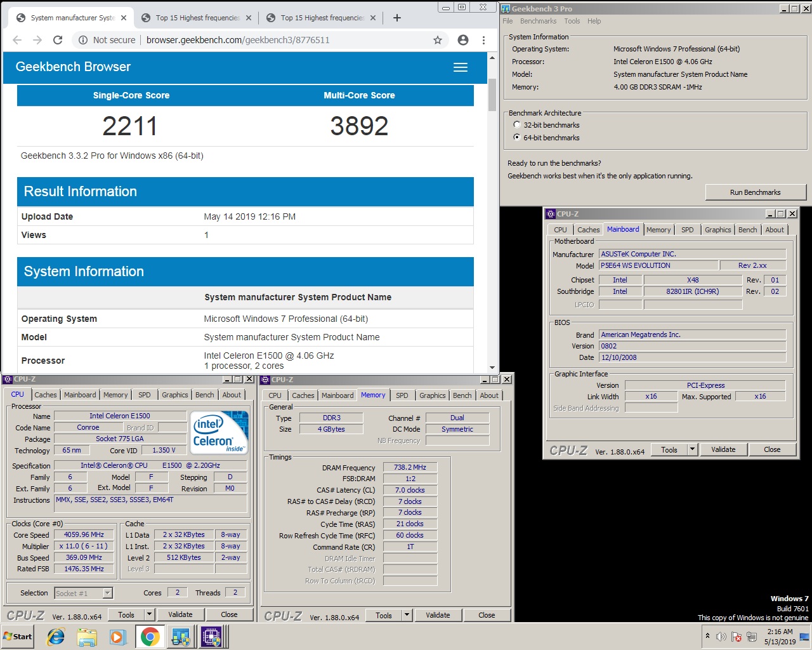Click the Core Speed value 4059.96 MHz
The image size is (812, 650).
coord(84,534)
